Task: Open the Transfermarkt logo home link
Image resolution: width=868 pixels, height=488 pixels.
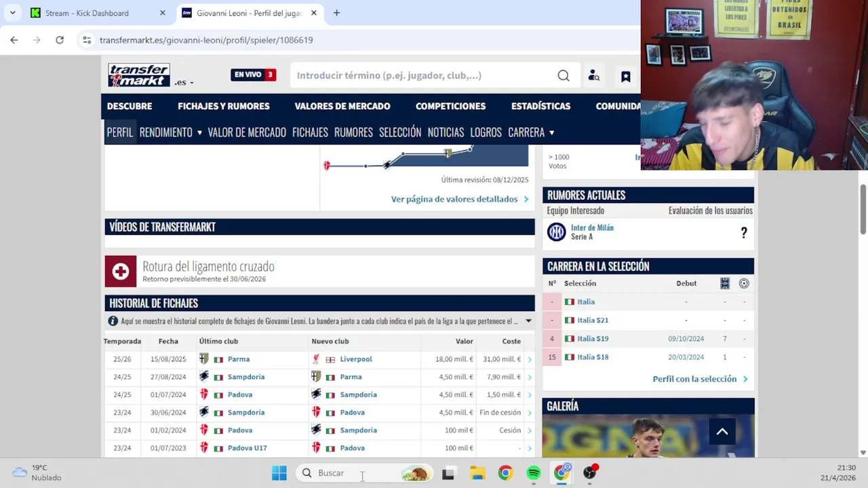Action: [x=139, y=75]
